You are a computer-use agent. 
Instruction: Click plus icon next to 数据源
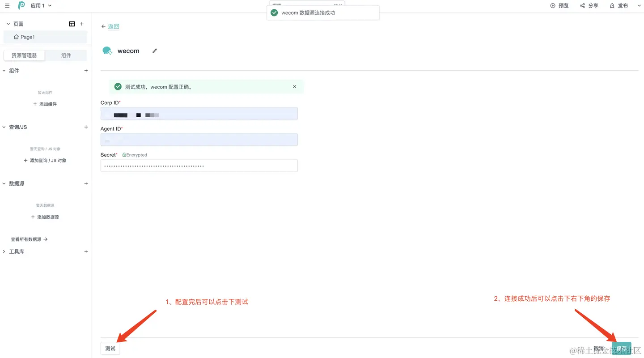pyautogui.click(x=86, y=183)
